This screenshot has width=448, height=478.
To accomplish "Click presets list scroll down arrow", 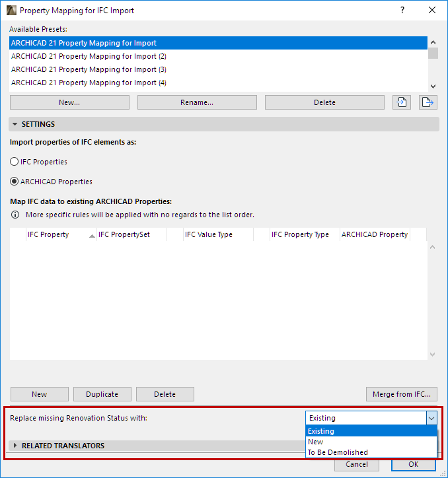I will [x=433, y=86].
